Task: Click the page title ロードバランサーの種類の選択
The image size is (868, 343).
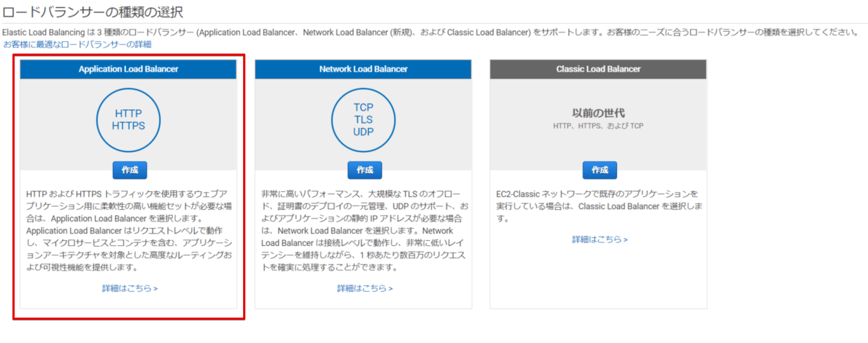Action: 93,12
